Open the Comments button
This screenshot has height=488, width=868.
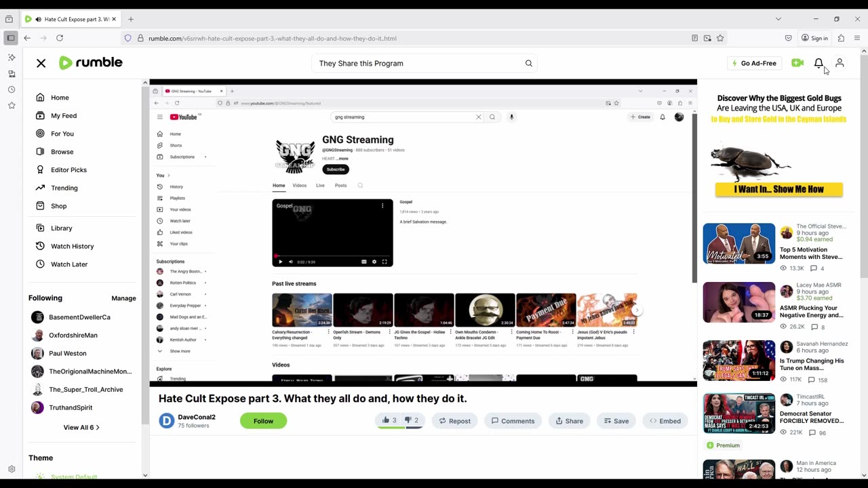513,421
